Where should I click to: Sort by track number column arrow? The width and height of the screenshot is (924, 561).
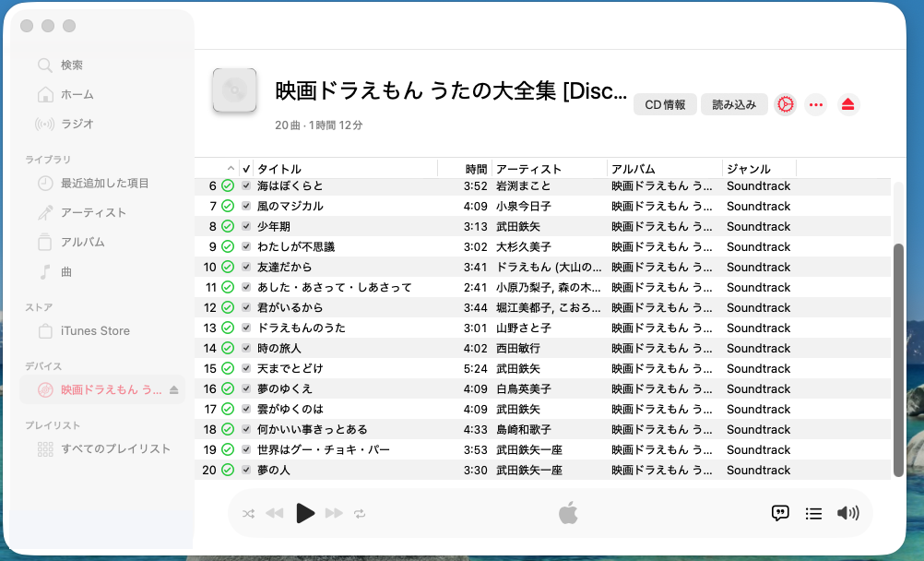click(231, 169)
